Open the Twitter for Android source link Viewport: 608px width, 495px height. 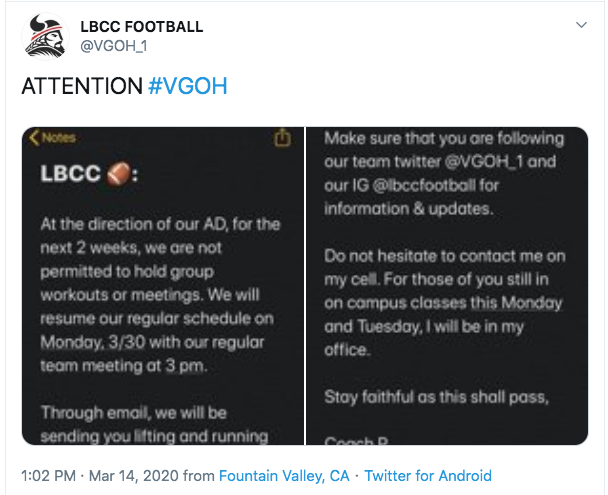[428, 476]
